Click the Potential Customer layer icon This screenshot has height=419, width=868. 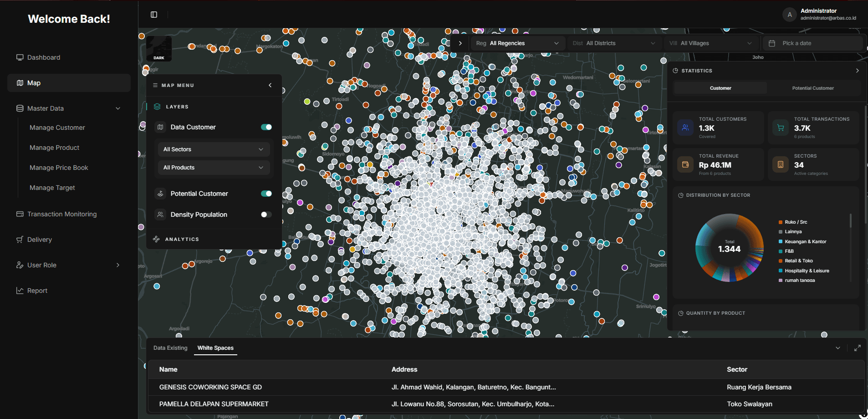point(160,194)
